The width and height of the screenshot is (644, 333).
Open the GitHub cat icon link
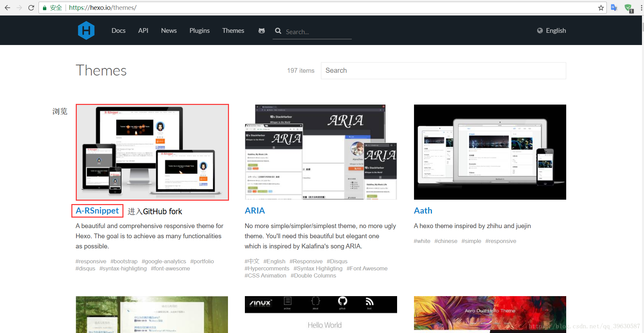pos(261,31)
